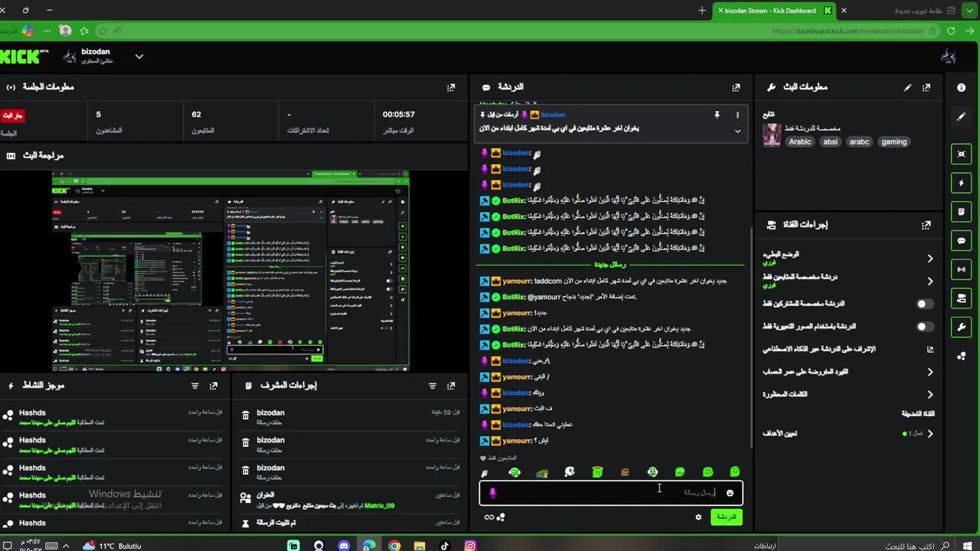This screenshot has width=980, height=551.
Task: Click the three-dots cluster sidebar icon
Action: [962, 356]
